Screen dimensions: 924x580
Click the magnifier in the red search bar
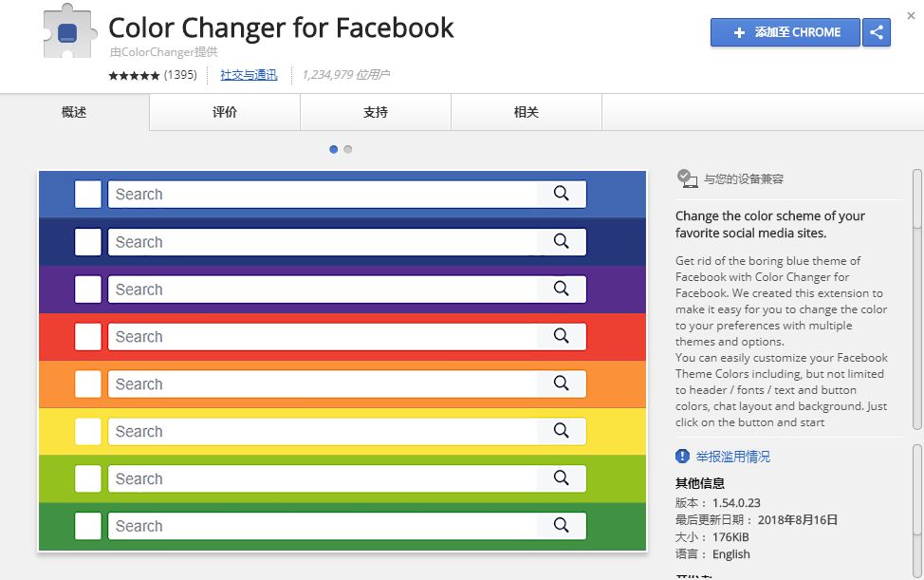click(x=561, y=335)
